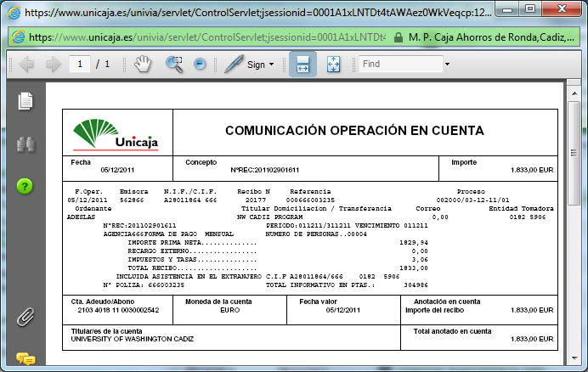Viewport: 588px width, 372px height.
Task: Close the browser window
Action: tap(562, 9)
